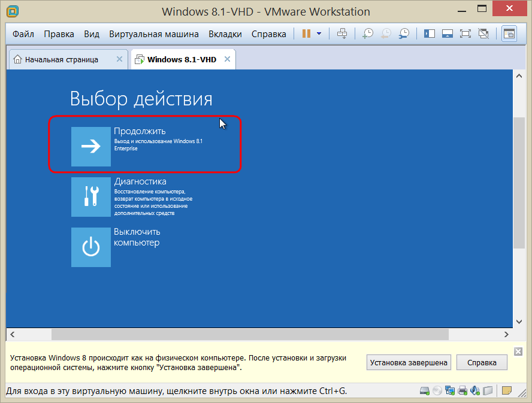Click the printer status icon
The width and height of the screenshot is (532, 403).
tap(463, 391)
